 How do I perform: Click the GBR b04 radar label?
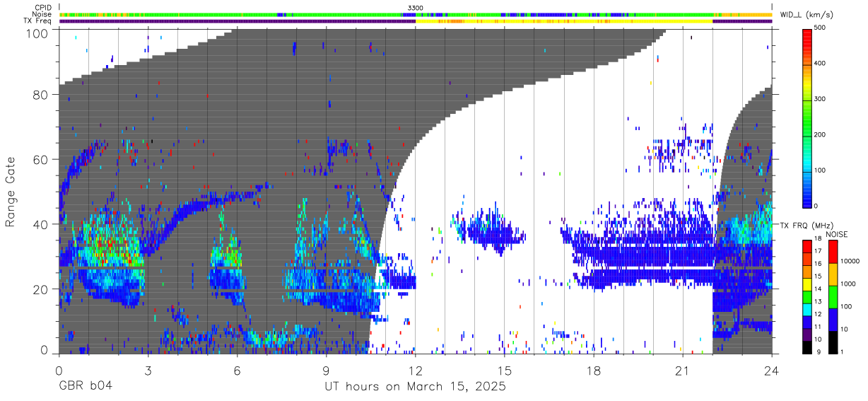click(x=84, y=387)
